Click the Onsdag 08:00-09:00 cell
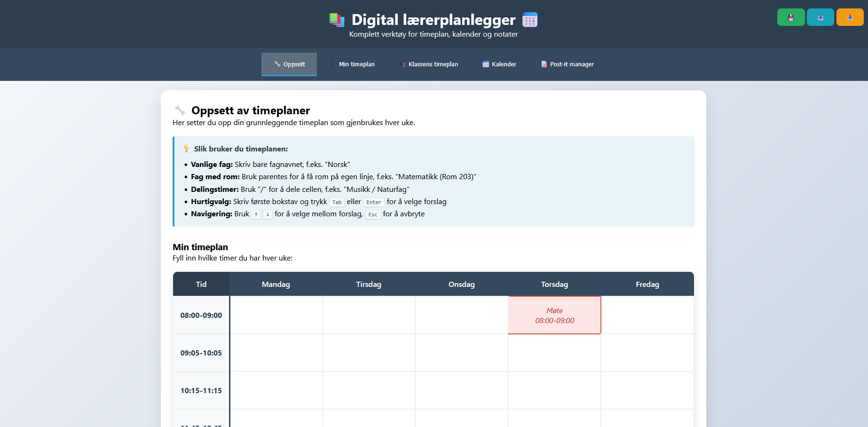 tap(462, 315)
